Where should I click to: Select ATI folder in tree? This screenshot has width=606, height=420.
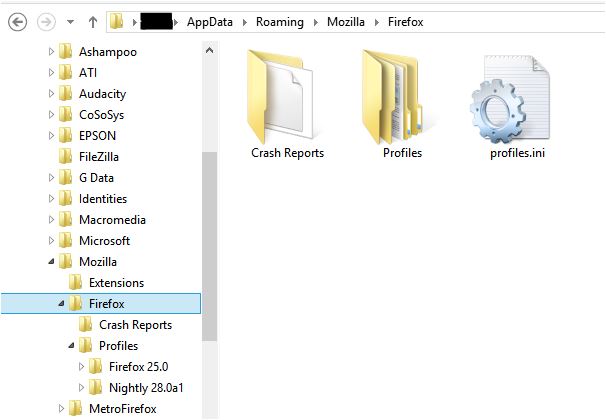coord(88,73)
